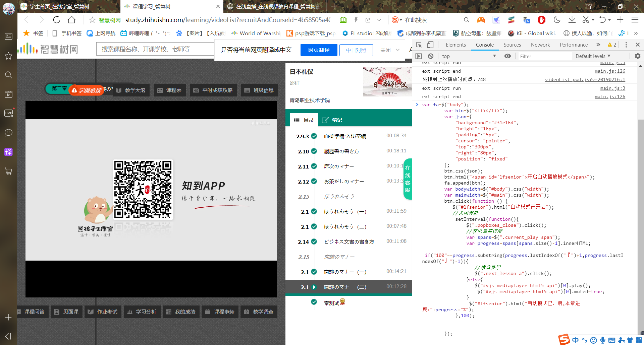Click the share page icon in address bar
The height and width of the screenshot is (345, 644).
368,20
